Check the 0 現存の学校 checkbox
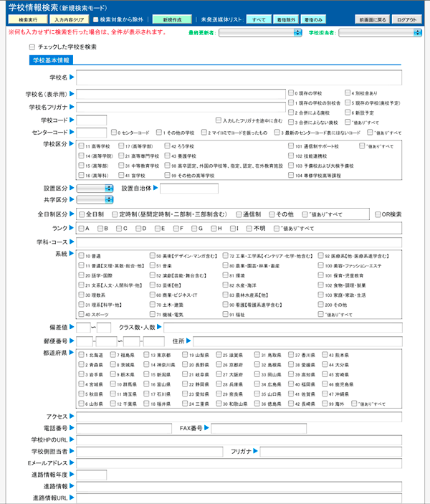 pos(291,93)
